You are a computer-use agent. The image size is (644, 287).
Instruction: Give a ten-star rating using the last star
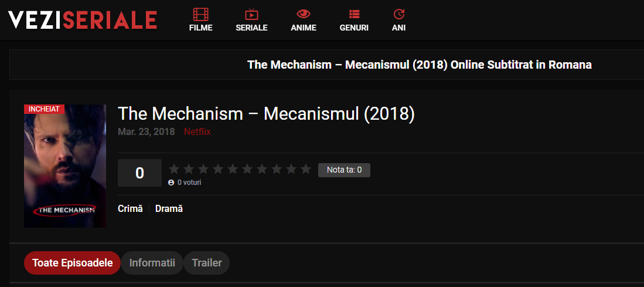(x=305, y=169)
